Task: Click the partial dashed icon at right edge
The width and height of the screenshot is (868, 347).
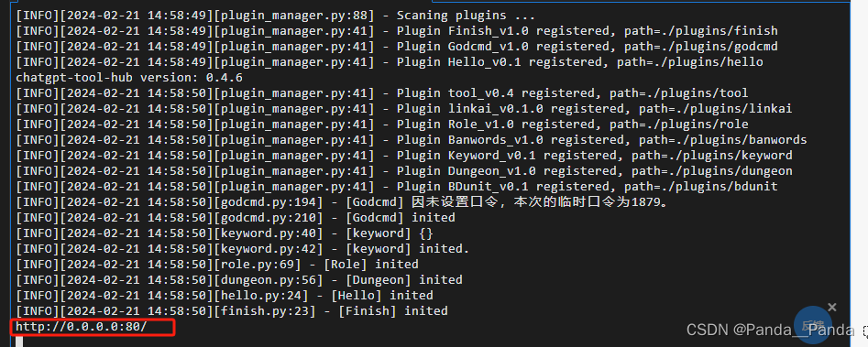Action: (864, 331)
